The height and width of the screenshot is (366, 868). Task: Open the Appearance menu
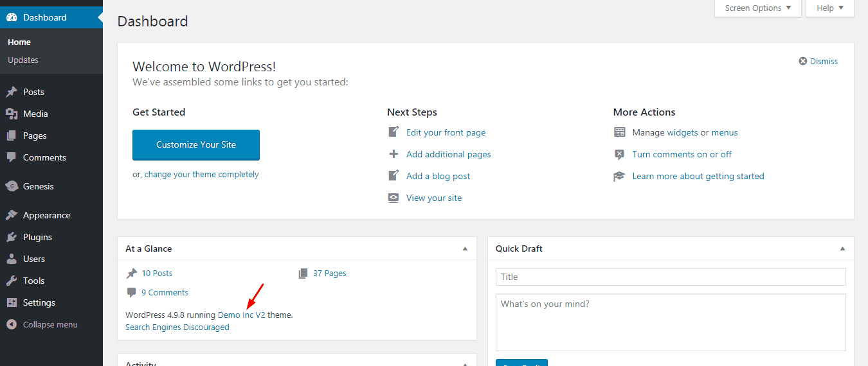click(47, 215)
